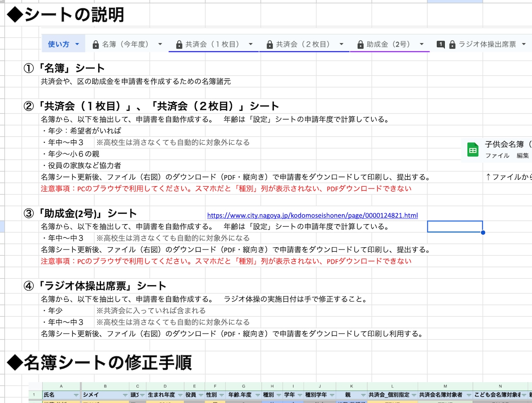Click the selected cell with blue border
Viewport: 532px width, 403px height.
pos(455,227)
